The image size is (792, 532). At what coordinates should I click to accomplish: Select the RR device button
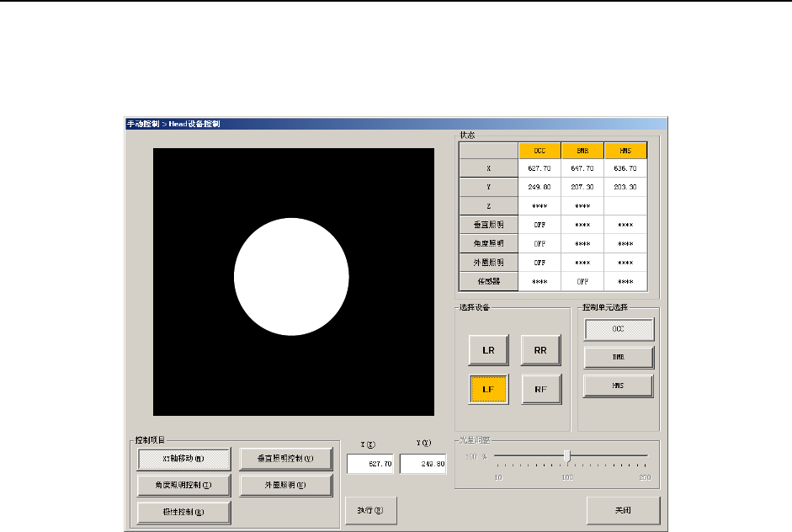click(541, 349)
